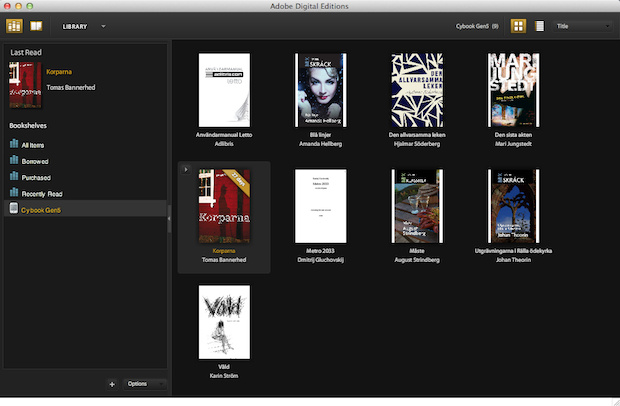Viewport: 620px width, 406px height.
Task: Open item menu arrow on Korparna
Action: [185, 170]
